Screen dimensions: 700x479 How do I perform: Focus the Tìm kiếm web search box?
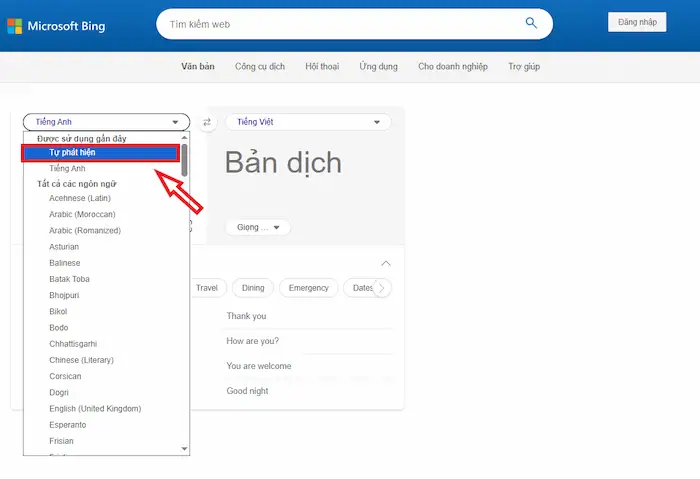(340, 23)
